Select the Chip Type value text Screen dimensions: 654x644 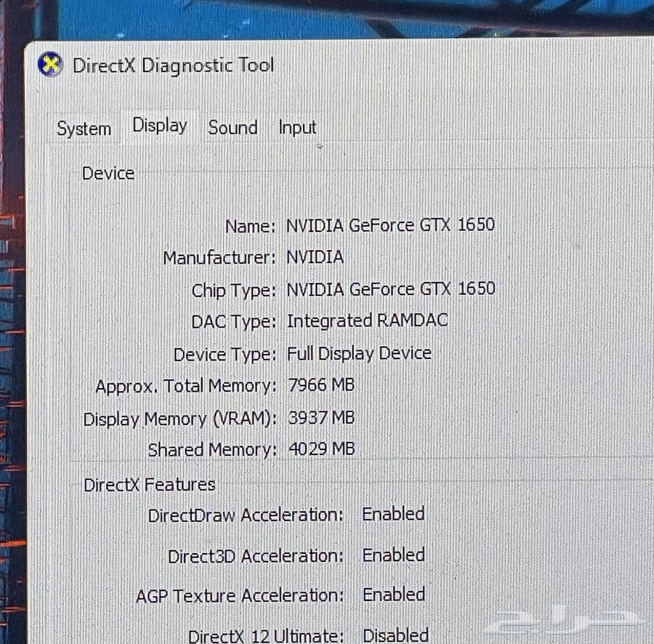coord(390,289)
